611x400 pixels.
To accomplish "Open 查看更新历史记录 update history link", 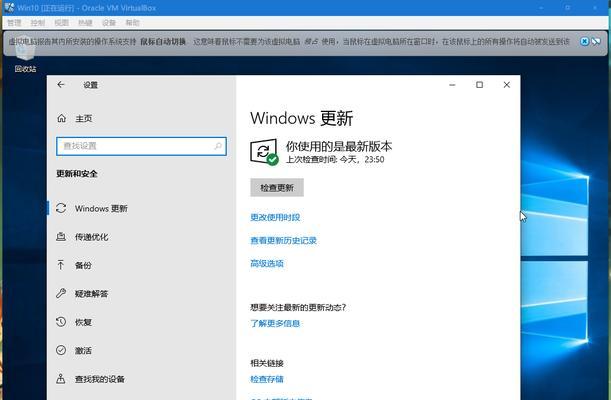I will point(283,241).
